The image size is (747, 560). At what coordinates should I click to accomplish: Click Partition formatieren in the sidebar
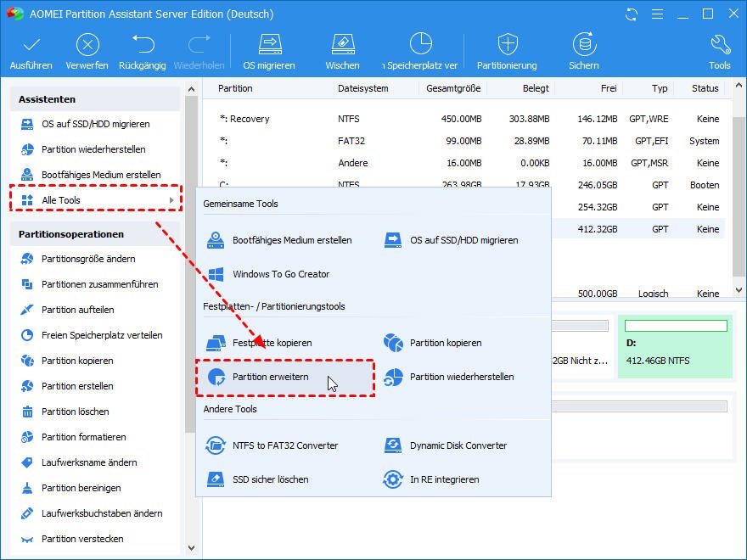[x=83, y=437]
